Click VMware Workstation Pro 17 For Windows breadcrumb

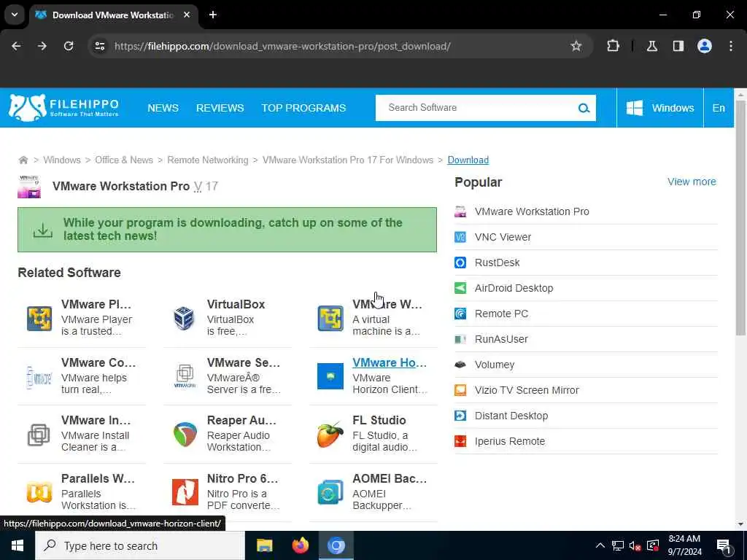[x=348, y=160]
